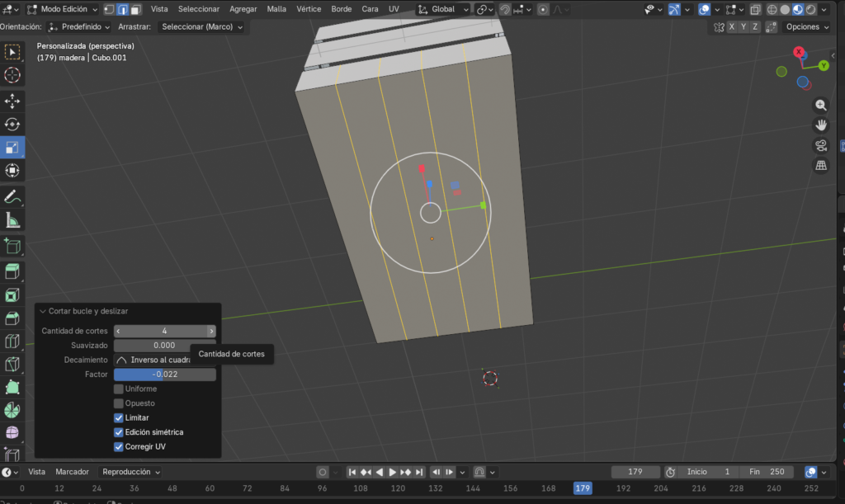Viewport: 845px width, 504px height.
Task: Disable the Corregir UV checkbox
Action: [x=119, y=446]
